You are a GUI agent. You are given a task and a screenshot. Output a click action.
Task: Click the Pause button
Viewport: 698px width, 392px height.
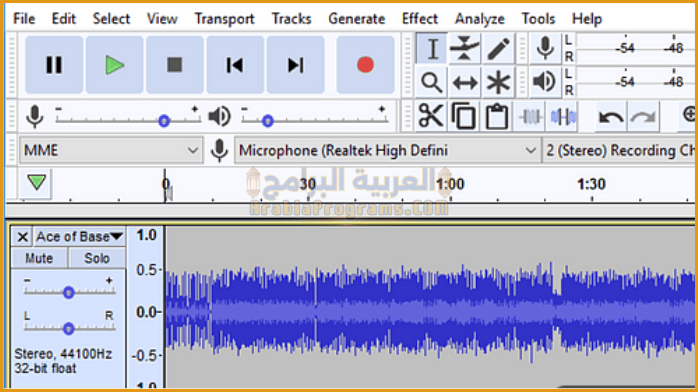point(54,65)
